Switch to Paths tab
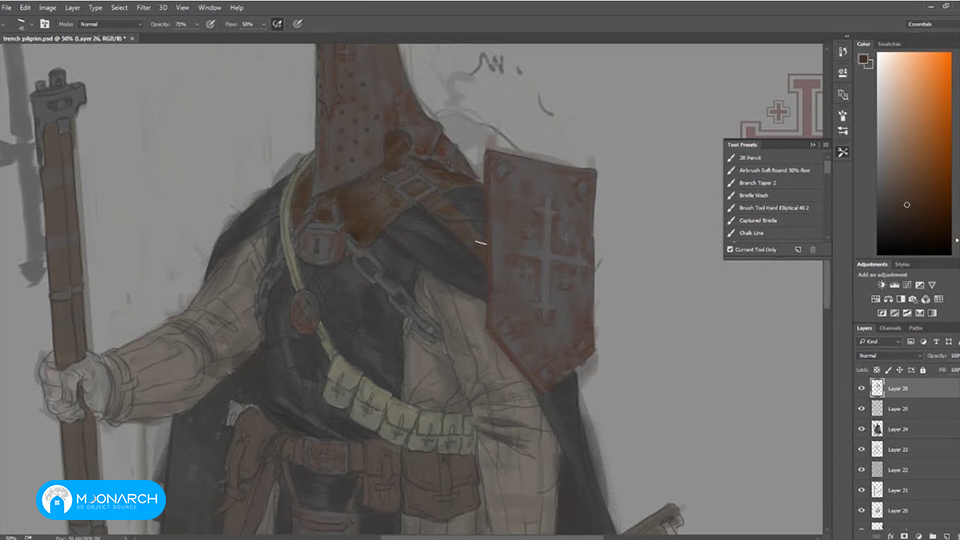 coord(915,328)
